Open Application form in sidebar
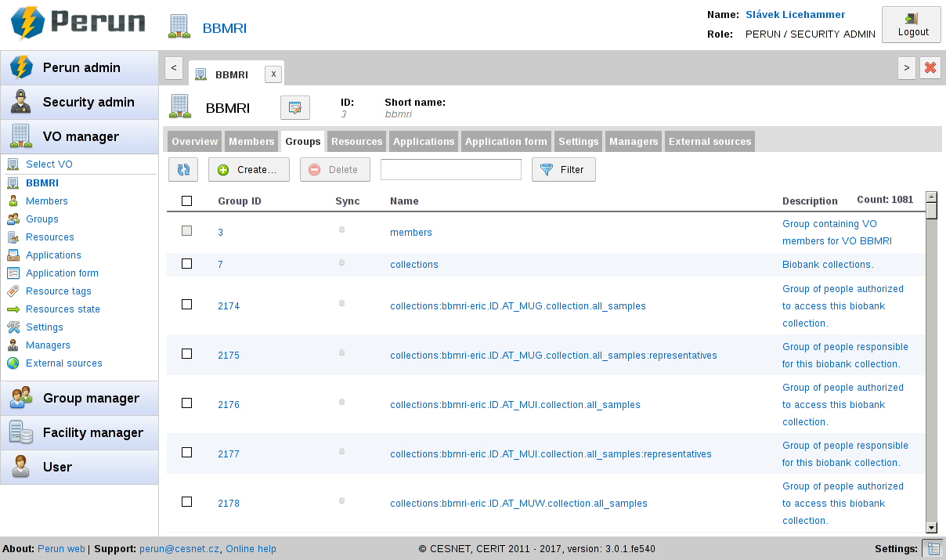The width and height of the screenshot is (946, 560). pos(62,273)
